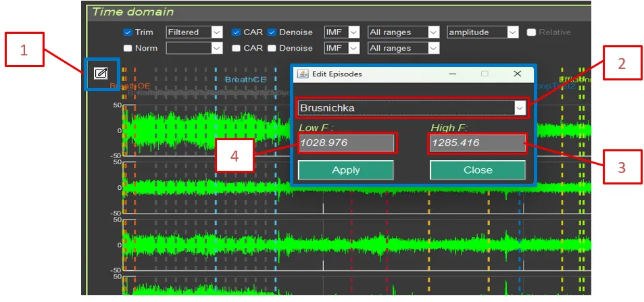Open the second row All ranges dropdown

pos(403,49)
